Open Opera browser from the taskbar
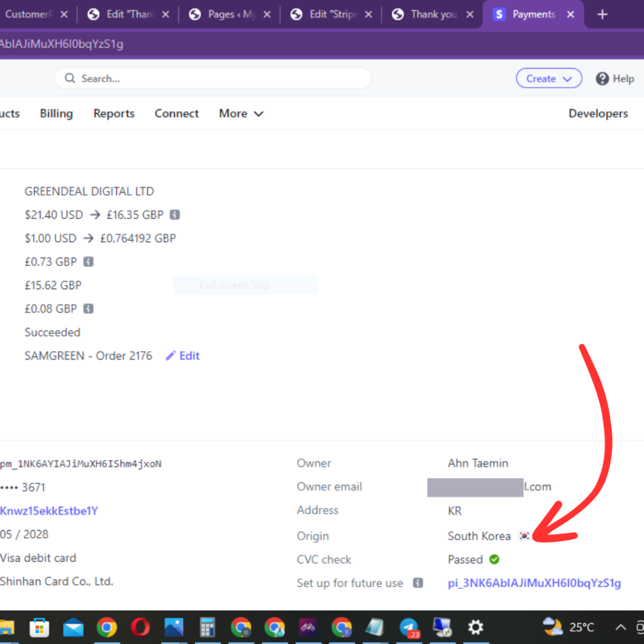Screen dimensions: 644x644 [140, 627]
